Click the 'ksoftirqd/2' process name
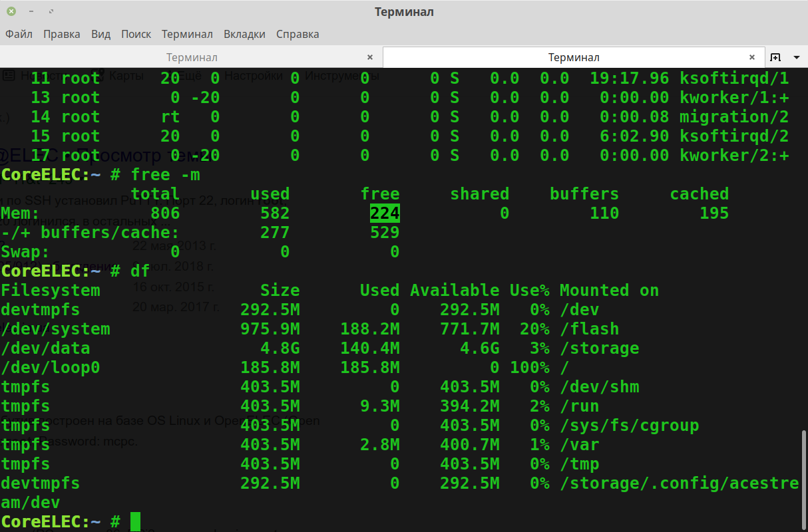The height and width of the screenshot is (532, 808). coord(734,136)
